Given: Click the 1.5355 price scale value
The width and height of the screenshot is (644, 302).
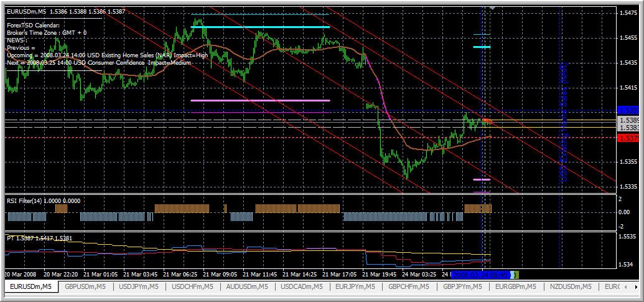Looking at the screenshot, I should [x=630, y=162].
